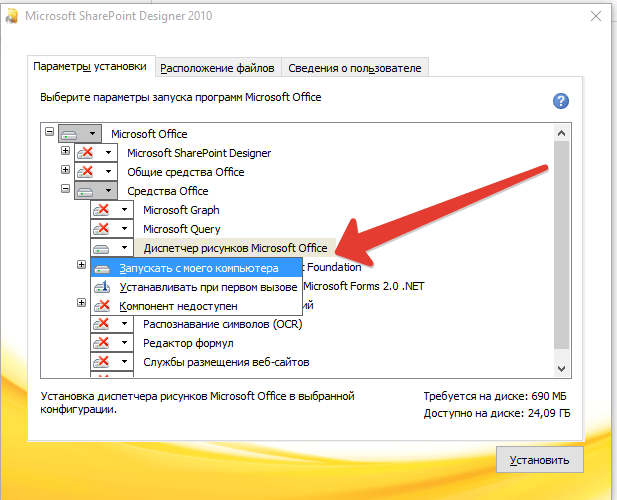The width and height of the screenshot is (617, 500).
Task: Switch to Параметры установки tab
Action: (x=90, y=66)
